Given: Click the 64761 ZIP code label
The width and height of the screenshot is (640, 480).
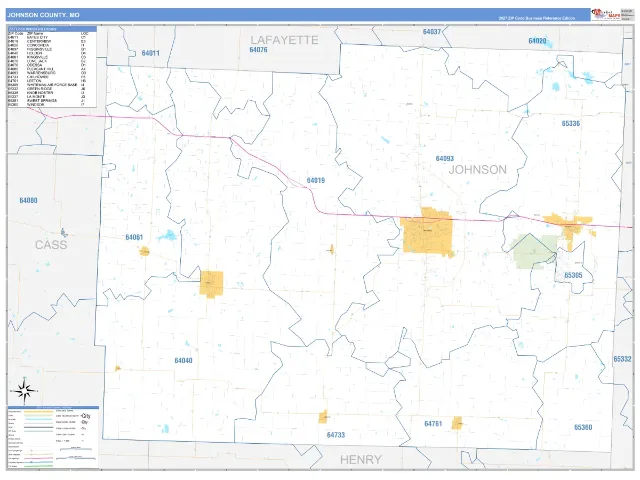Looking at the screenshot, I should [433, 424].
